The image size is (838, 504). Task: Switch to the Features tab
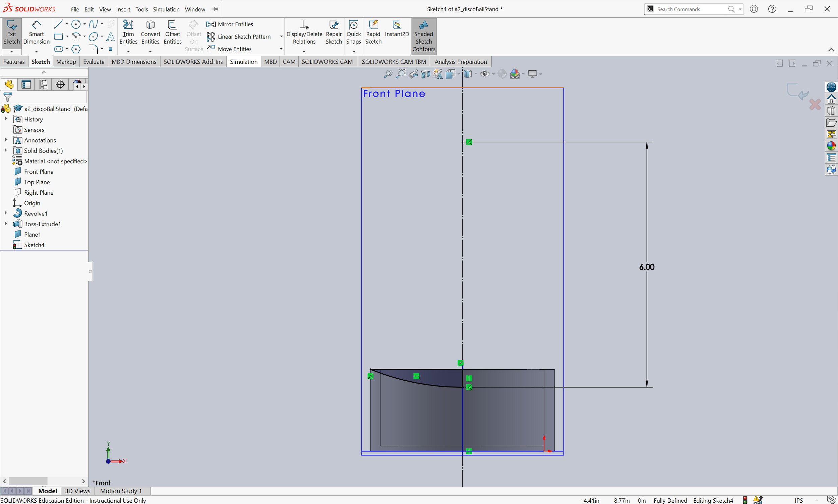point(14,61)
